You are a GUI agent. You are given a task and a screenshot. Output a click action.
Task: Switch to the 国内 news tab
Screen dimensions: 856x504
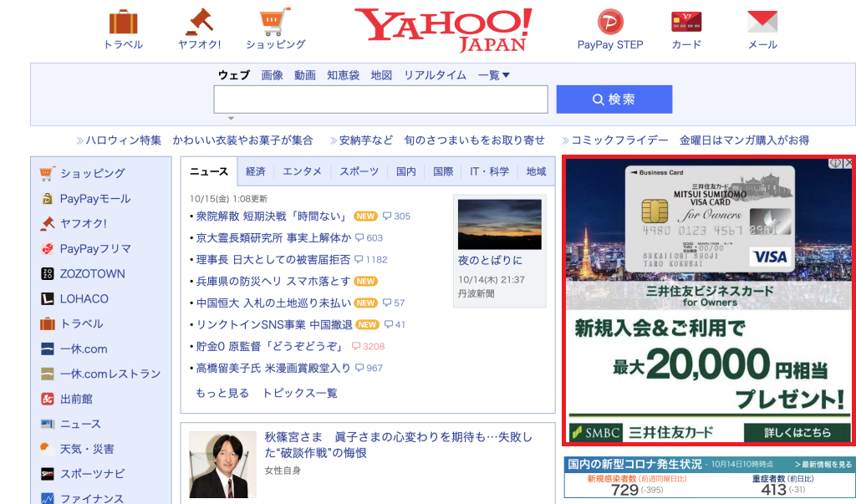point(405,171)
